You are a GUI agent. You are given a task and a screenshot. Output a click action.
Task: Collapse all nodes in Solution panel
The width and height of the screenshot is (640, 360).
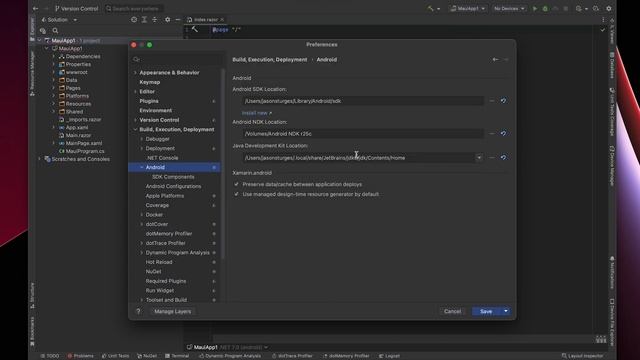tap(155, 20)
